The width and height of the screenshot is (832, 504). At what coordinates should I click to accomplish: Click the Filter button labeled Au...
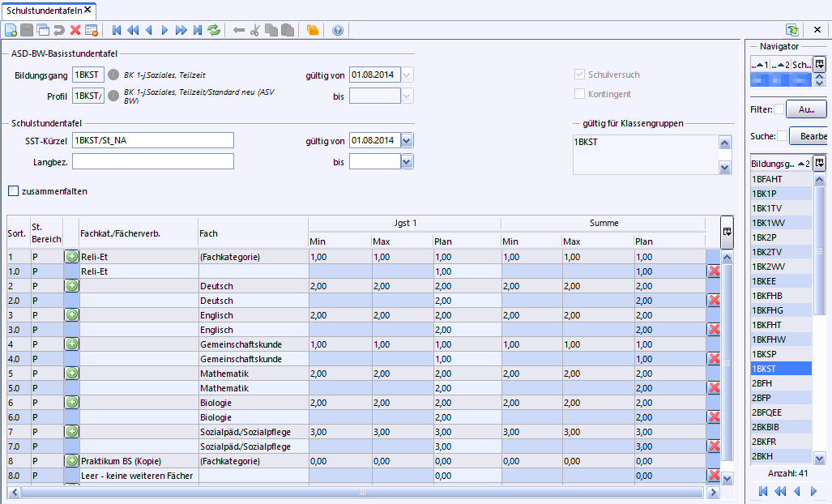tap(806, 109)
